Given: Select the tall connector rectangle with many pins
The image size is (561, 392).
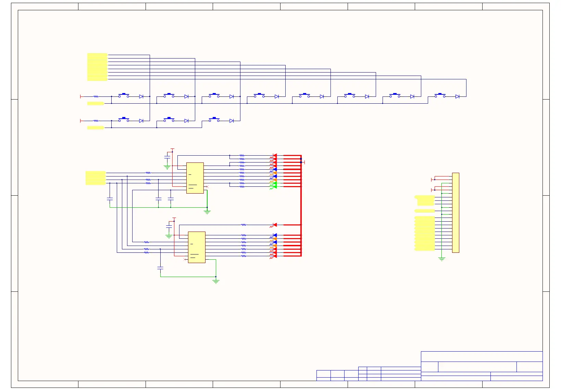Looking at the screenshot, I should pyautogui.click(x=456, y=213).
